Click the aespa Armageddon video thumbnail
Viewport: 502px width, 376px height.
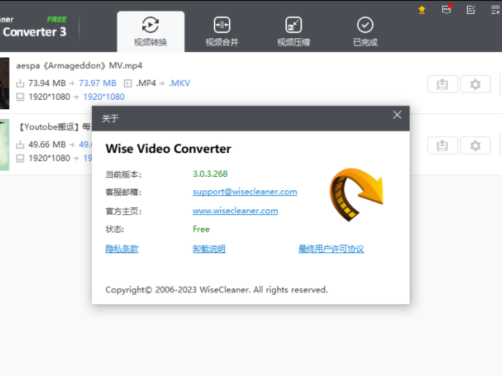point(4,83)
